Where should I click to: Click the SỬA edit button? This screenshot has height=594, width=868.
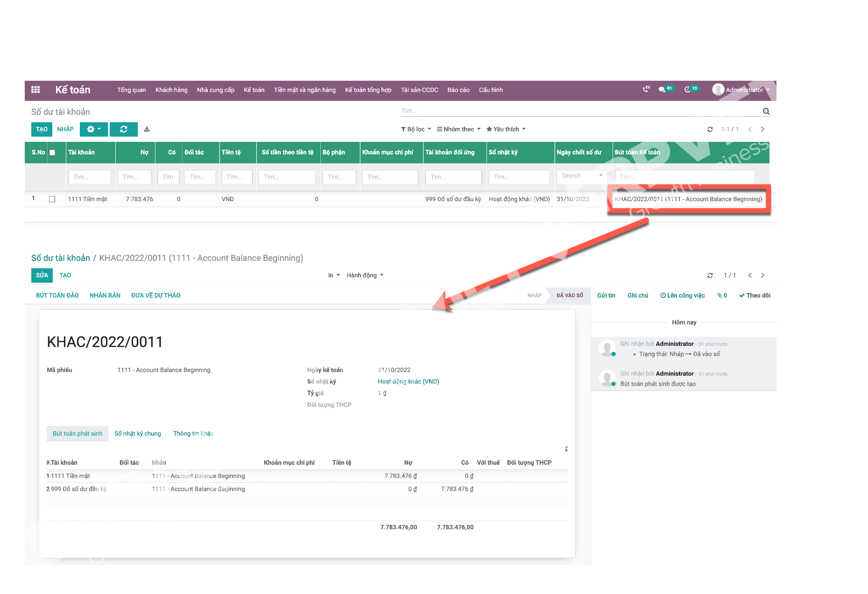pos(42,275)
